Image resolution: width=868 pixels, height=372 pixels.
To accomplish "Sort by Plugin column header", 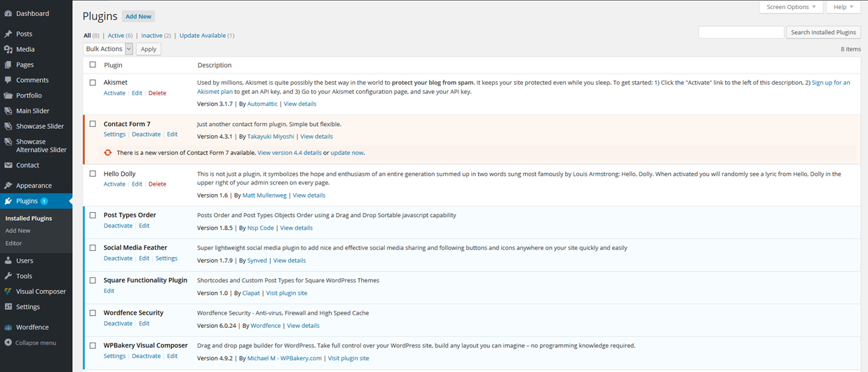I will pyautogui.click(x=113, y=65).
